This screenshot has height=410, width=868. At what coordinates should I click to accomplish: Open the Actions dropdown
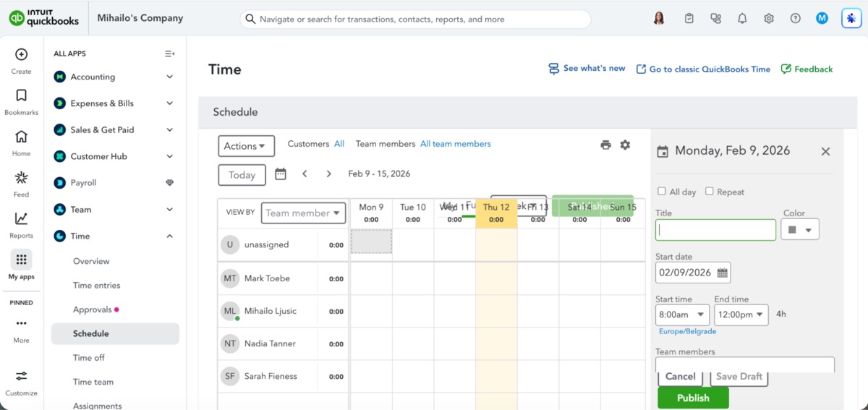point(247,146)
